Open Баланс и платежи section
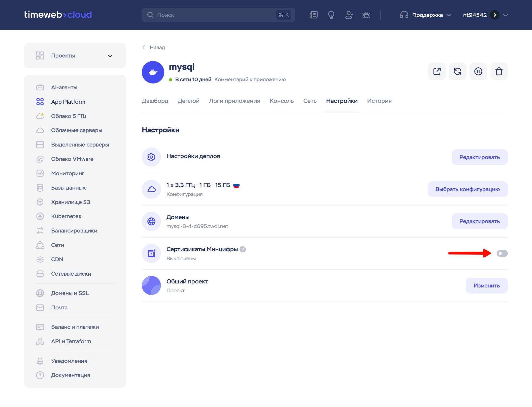532x407 pixels. point(75,327)
